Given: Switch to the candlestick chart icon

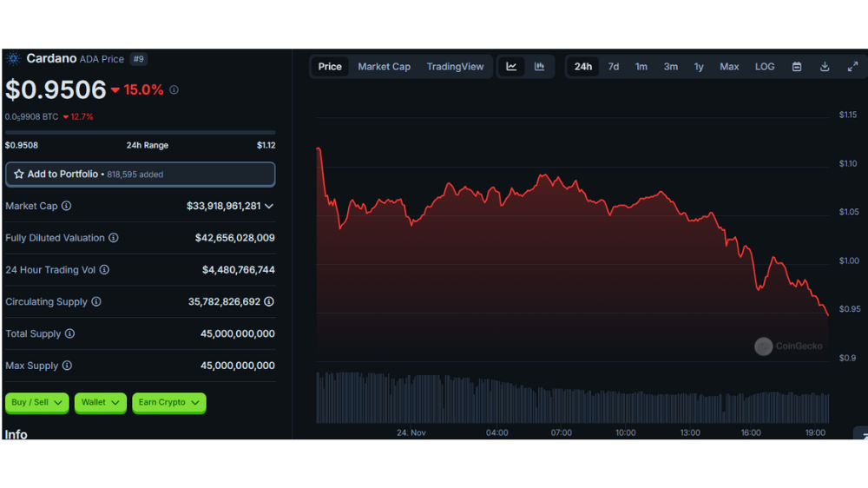Looking at the screenshot, I should point(539,67).
